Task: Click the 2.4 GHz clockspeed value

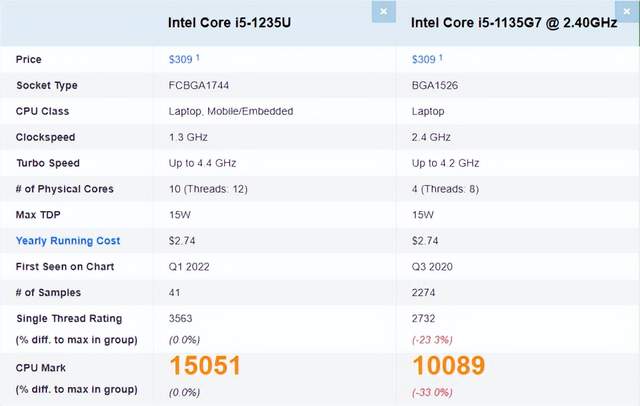Action: point(431,137)
